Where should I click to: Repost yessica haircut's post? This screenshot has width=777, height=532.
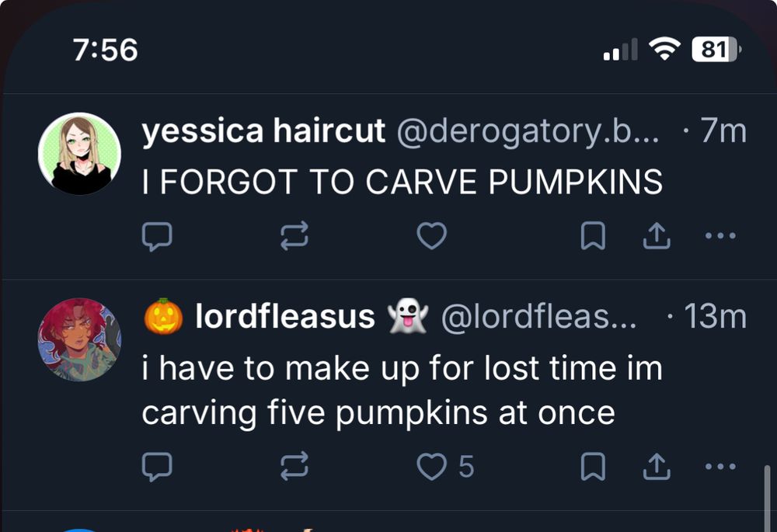click(295, 235)
